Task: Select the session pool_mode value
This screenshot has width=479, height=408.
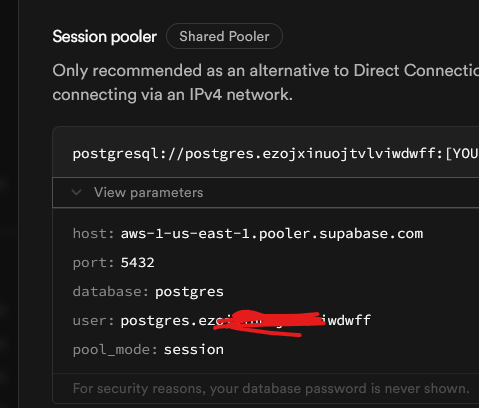Action: point(194,350)
